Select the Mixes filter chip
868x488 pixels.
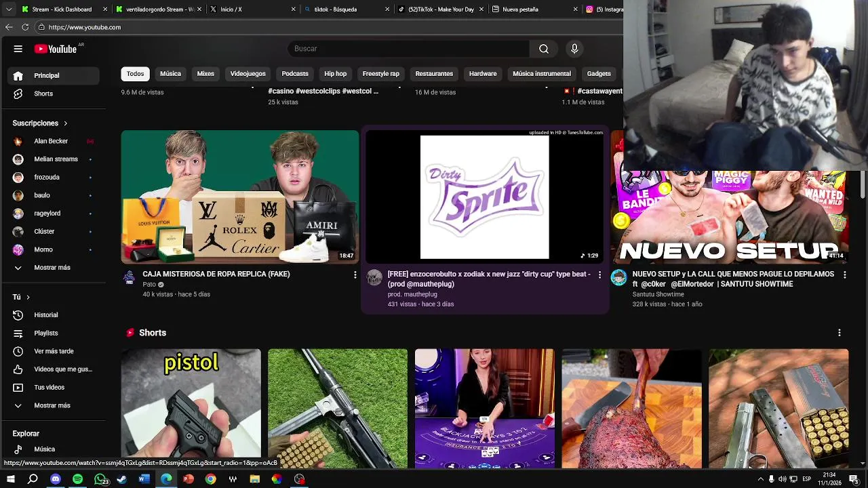[x=205, y=73]
